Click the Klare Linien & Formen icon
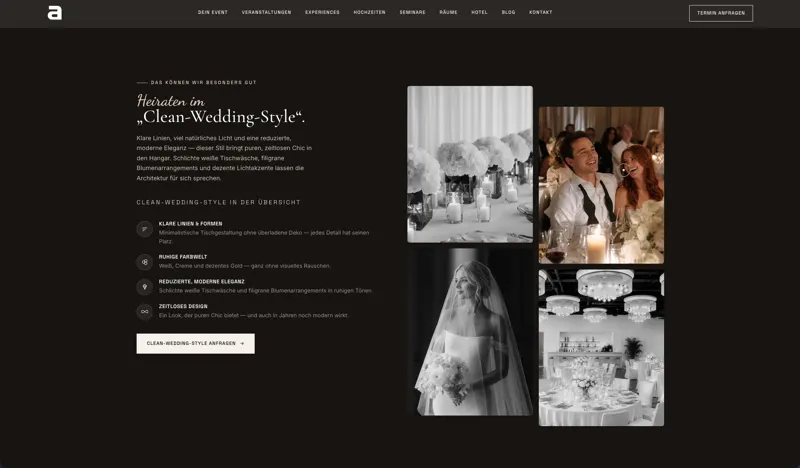800x468 pixels. coord(144,229)
